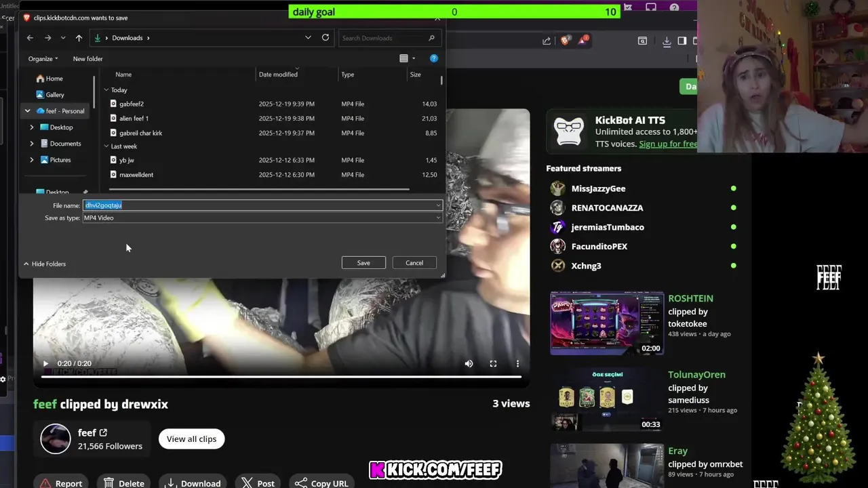Select the gabfeef2 file icon
Image resolution: width=868 pixels, height=488 pixels.
tap(113, 104)
